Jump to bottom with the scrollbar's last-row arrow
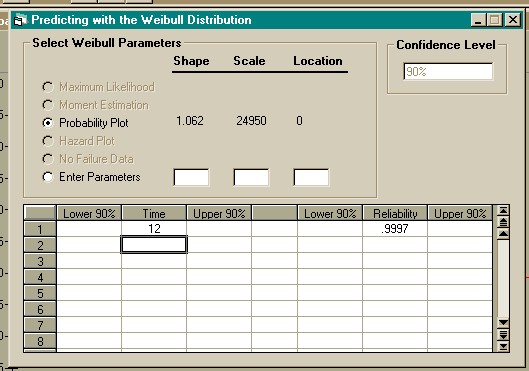Image resolution: width=529 pixels, height=371 pixels. [503, 346]
